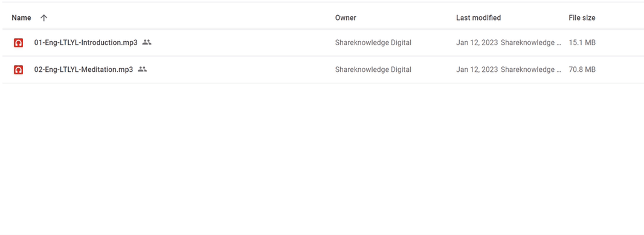Open the file 01-Eng-LTLYL-Introduction.mp3
The image size is (644, 235).
coord(86,42)
